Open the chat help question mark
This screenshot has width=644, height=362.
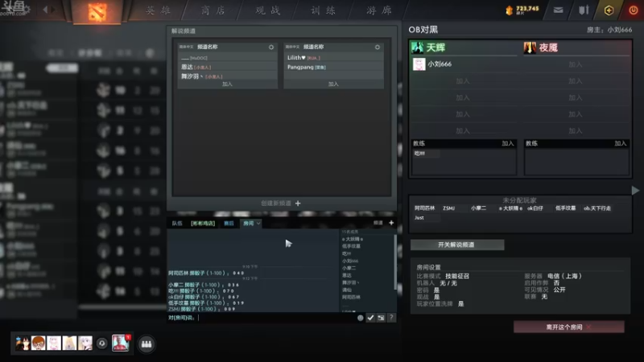coord(391,318)
